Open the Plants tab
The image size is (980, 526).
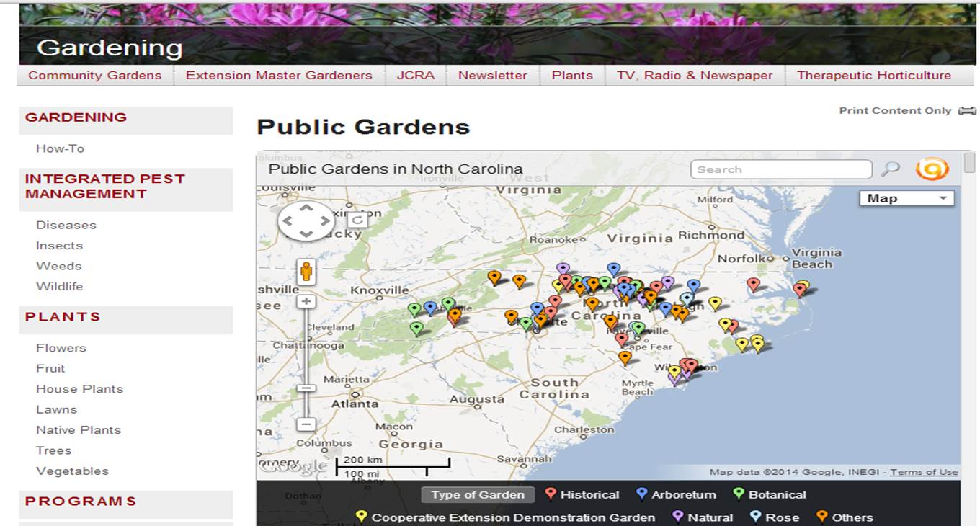(x=572, y=75)
